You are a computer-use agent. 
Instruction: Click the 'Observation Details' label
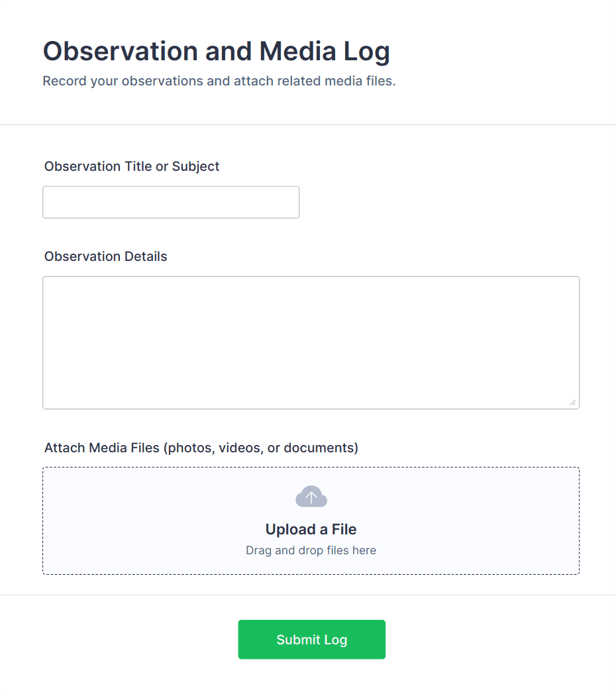coord(105,256)
